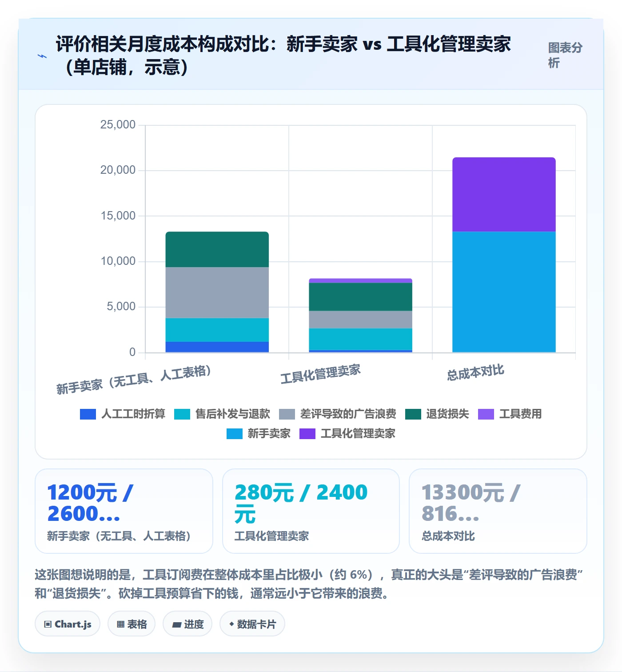Click the 图表分析 label in the header
The height and width of the screenshot is (672, 622).
(565, 55)
